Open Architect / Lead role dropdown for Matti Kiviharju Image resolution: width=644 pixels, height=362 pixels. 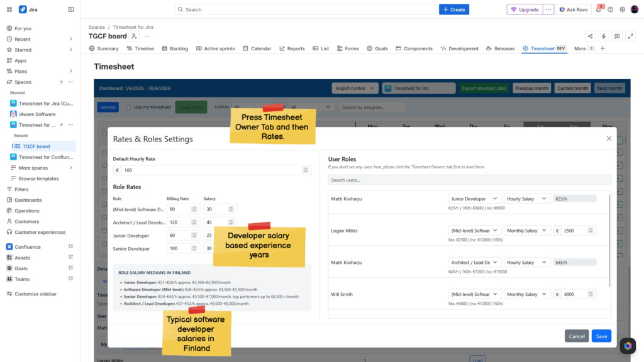(x=474, y=262)
